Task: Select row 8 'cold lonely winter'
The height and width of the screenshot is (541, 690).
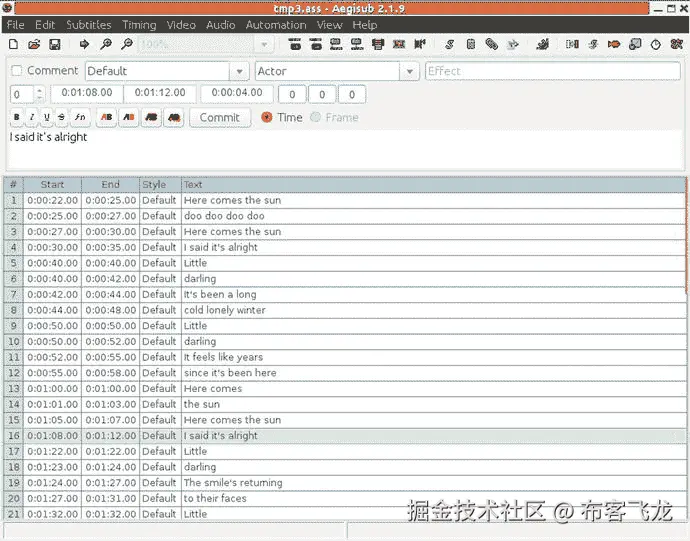Action: [345, 310]
